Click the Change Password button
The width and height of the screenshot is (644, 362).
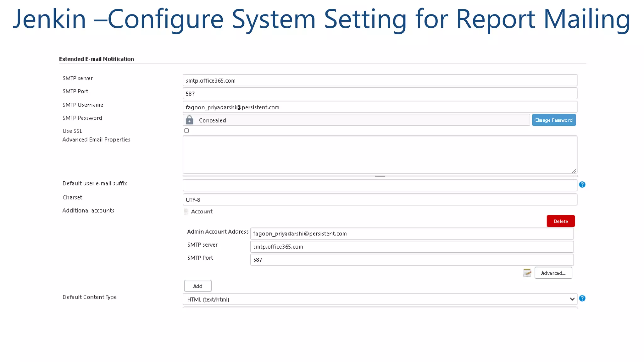554,120
